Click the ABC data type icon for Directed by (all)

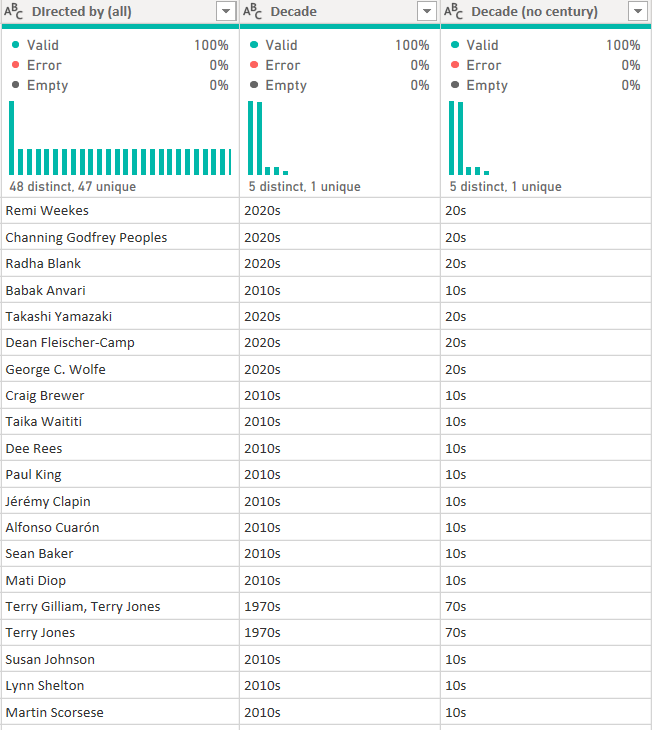pyautogui.click(x=15, y=12)
